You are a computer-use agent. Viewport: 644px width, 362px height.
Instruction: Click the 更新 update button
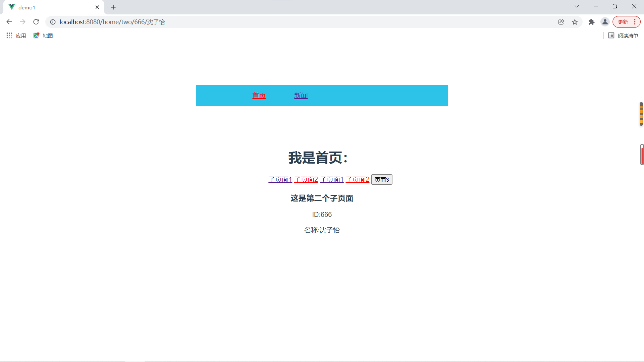[x=623, y=22]
